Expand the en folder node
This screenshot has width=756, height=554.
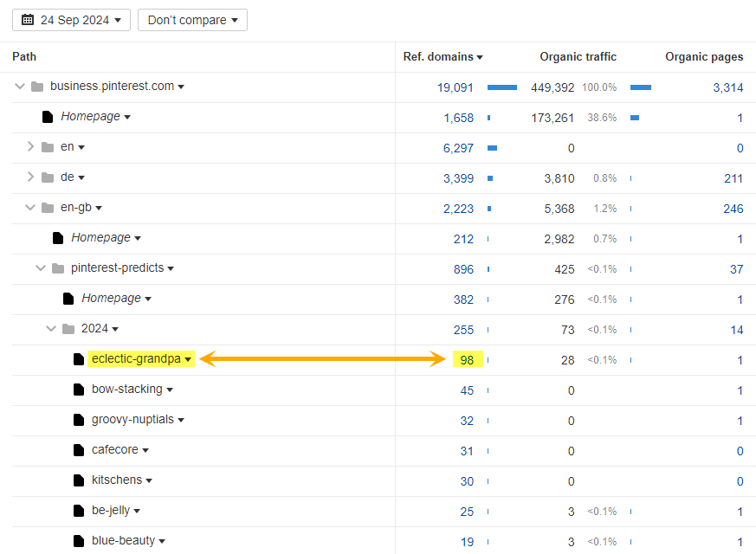click(30, 146)
